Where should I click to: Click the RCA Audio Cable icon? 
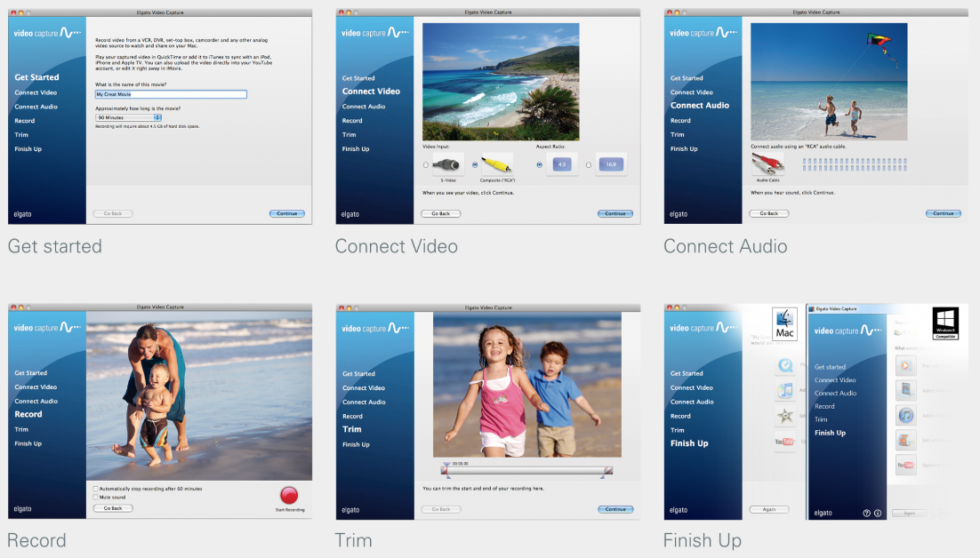tap(767, 164)
